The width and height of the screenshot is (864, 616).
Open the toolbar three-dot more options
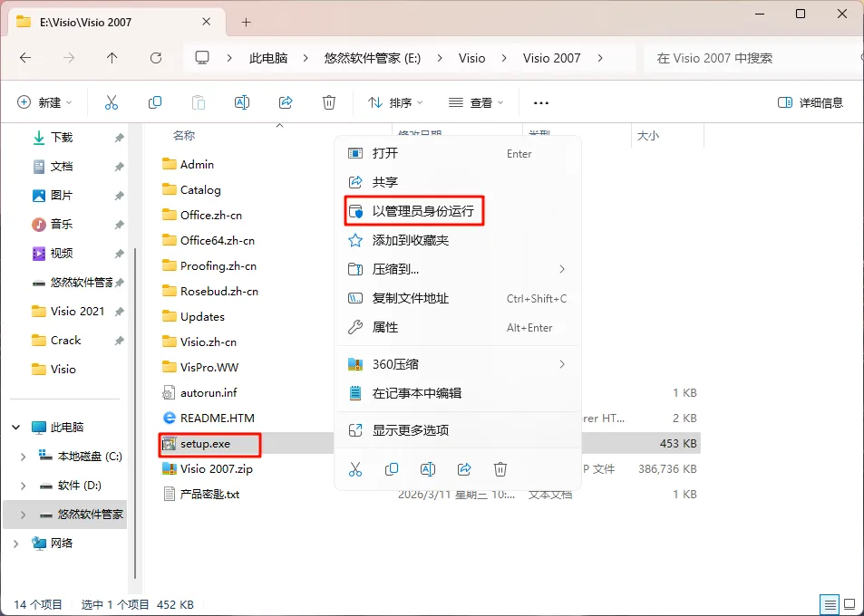[x=541, y=103]
